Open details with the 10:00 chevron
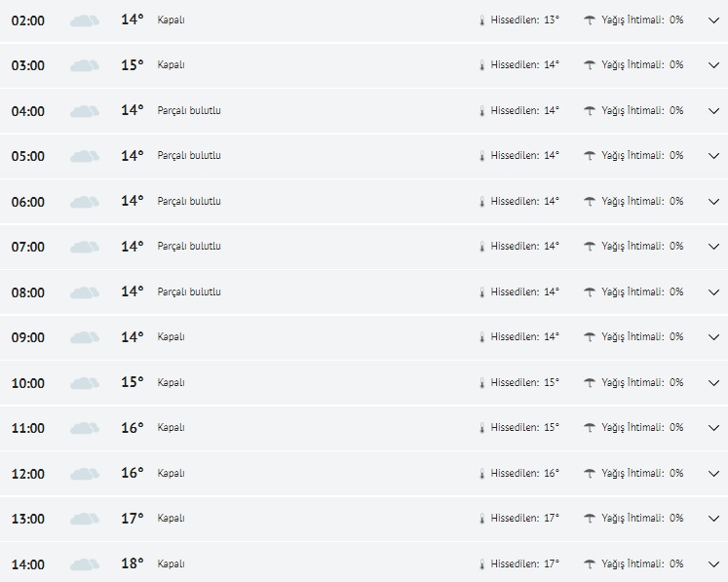 (712, 383)
